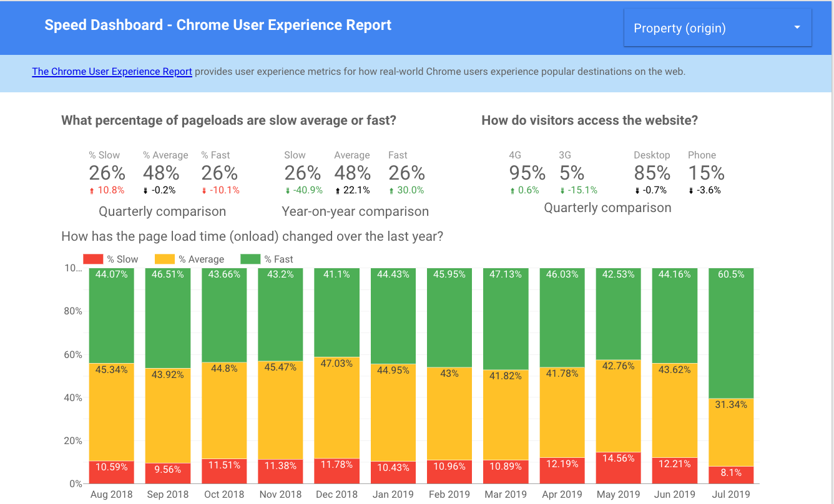
Task: Click the Desktop 85% scorecard value
Action: (652, 173)
